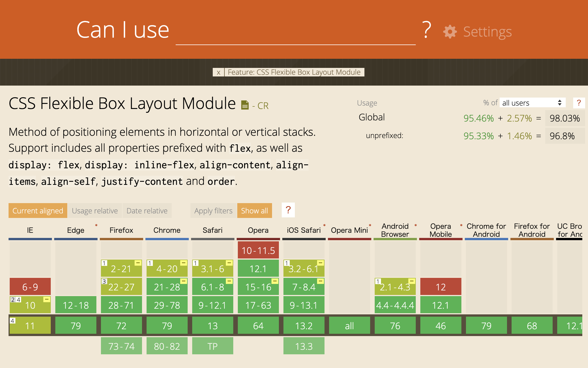
Task: Select Android Browser 4.4-4.4.4 cell
Action: click(x=395, y=305)
